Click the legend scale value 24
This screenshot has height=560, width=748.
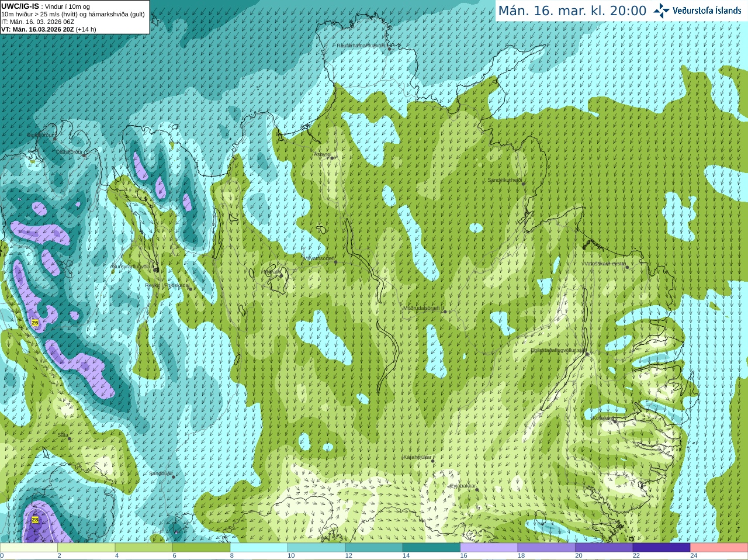coord(694,556)
